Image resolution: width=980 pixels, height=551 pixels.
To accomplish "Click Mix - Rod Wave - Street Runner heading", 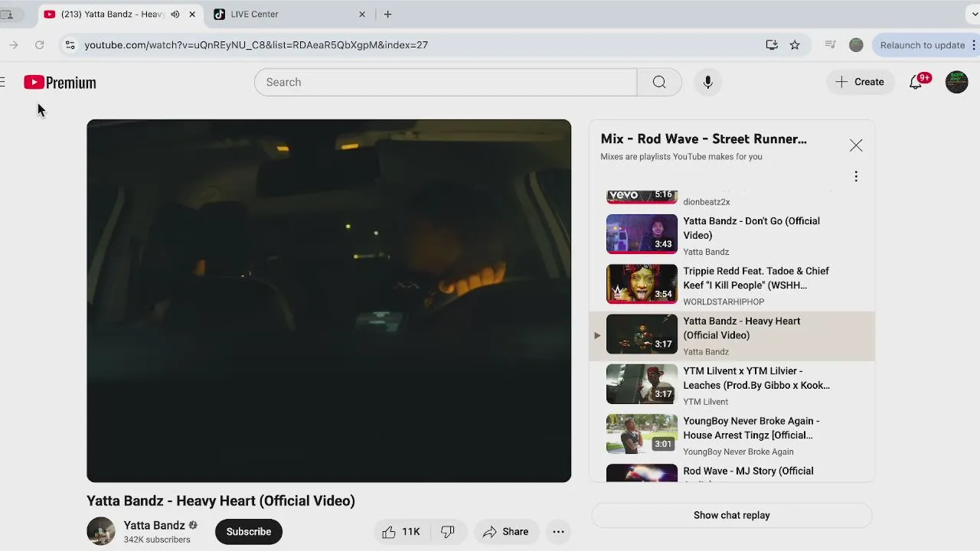I will (704, 139).
